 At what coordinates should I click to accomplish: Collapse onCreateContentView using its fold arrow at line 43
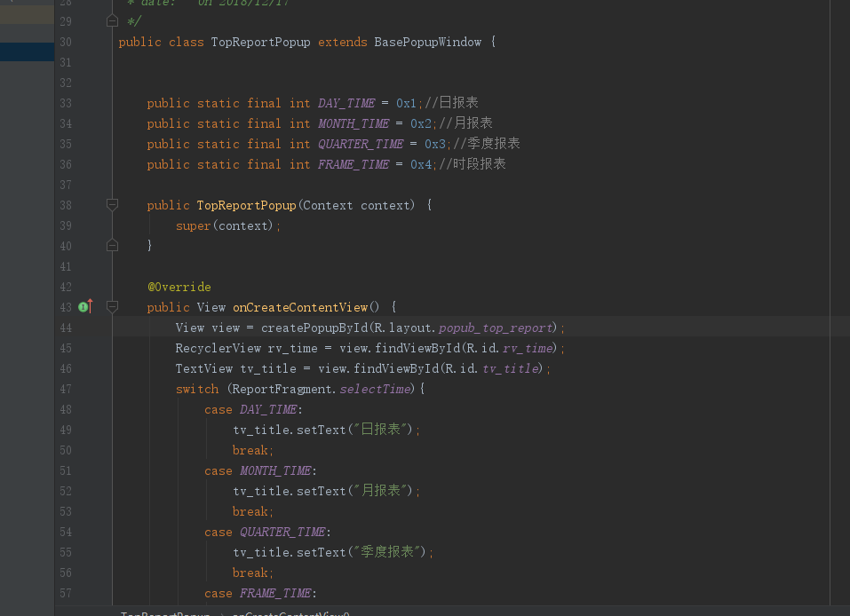112,307
